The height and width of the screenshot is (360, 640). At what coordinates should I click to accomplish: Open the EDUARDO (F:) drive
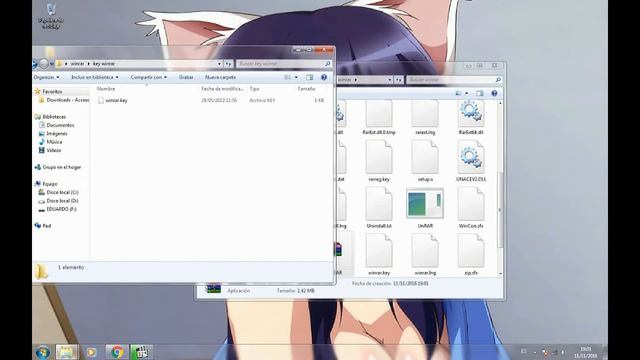coord(61,209)
